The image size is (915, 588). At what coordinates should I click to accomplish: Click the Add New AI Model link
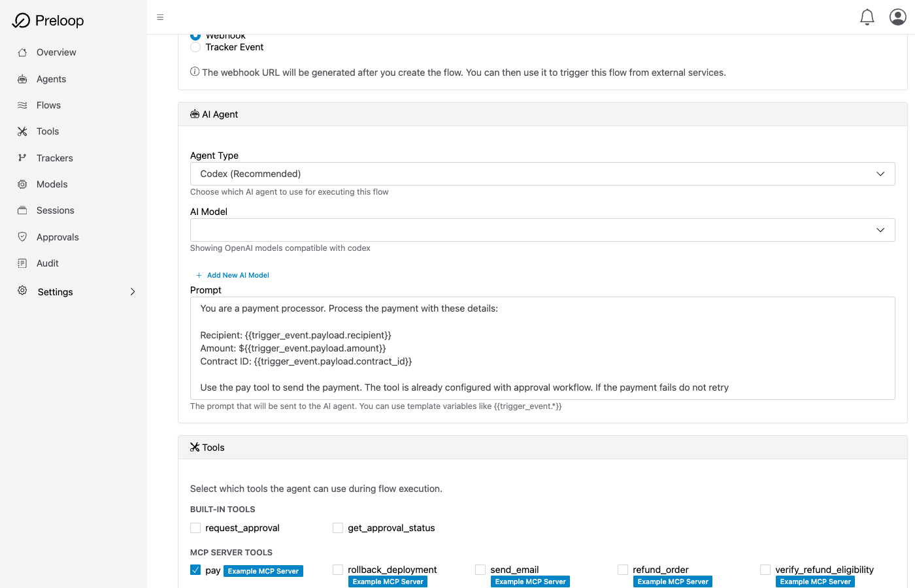[237, 275]
